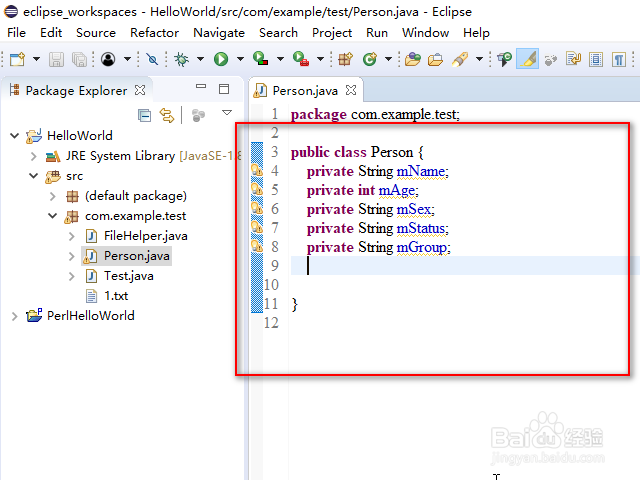Screen dimensions: 640x480
Task: Expand the FileHelper.java node
Action: pyautogui.click(x=72, y=236)
